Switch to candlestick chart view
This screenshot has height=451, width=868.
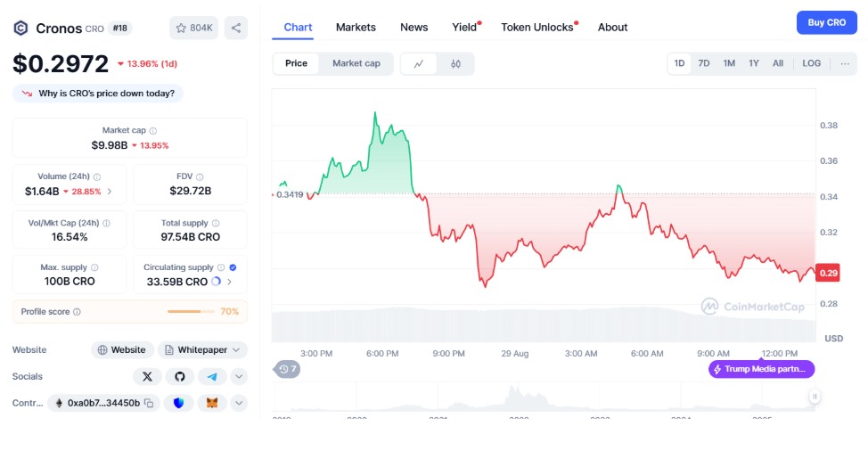pos(455,63)
